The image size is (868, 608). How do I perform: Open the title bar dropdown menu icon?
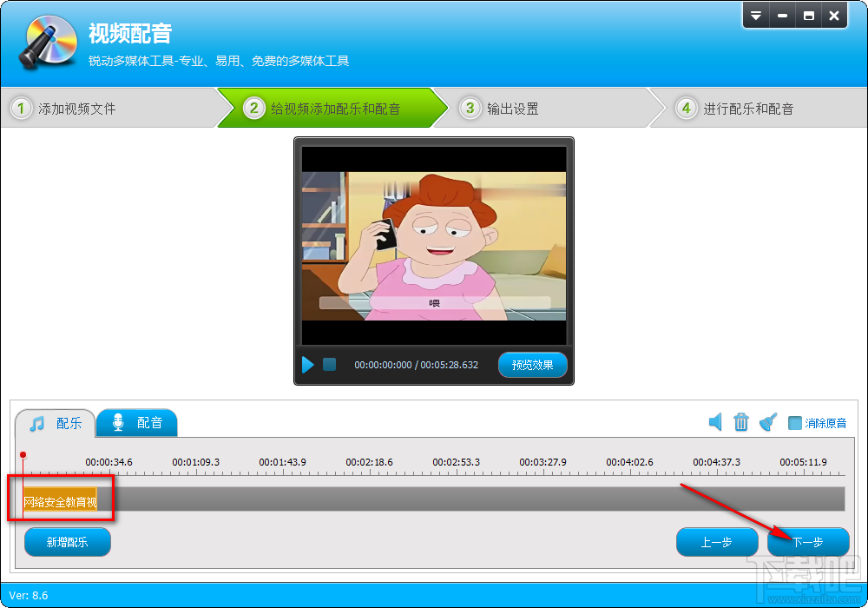click(756, 16)
